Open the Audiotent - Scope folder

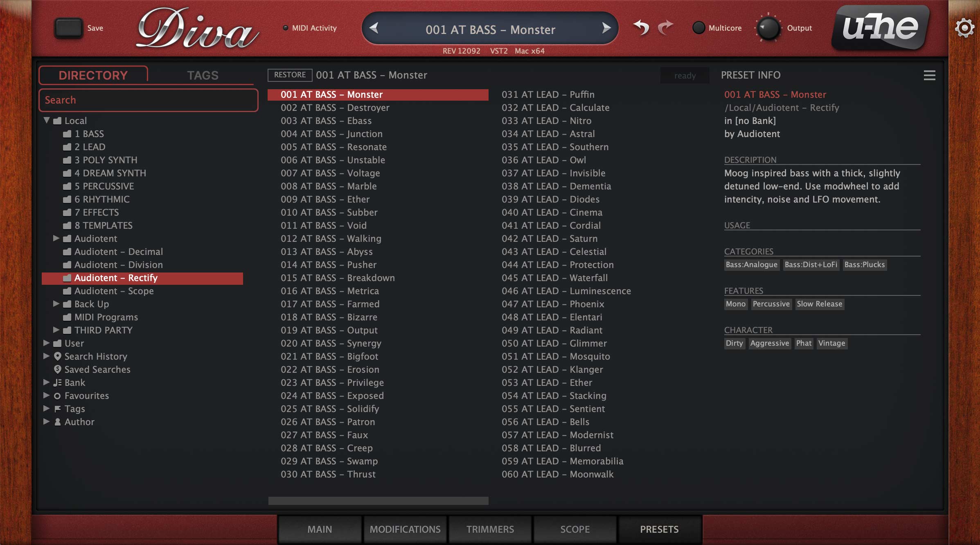pos(114,291)
